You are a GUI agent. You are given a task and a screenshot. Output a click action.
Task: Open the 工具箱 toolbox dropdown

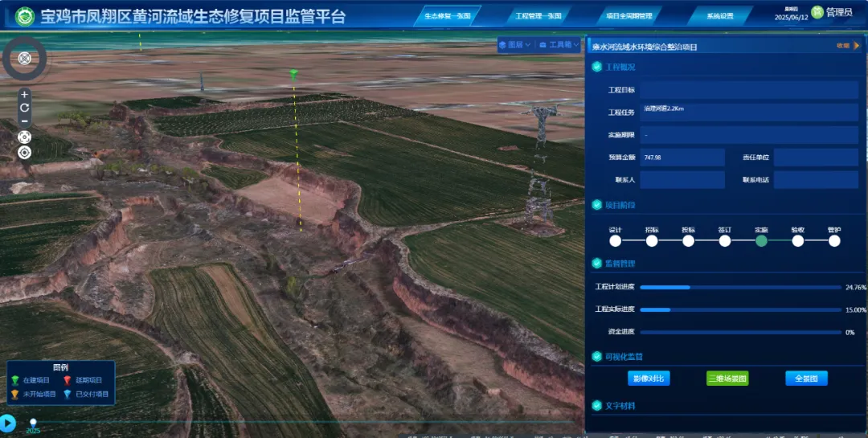click(x=559, y=45)
